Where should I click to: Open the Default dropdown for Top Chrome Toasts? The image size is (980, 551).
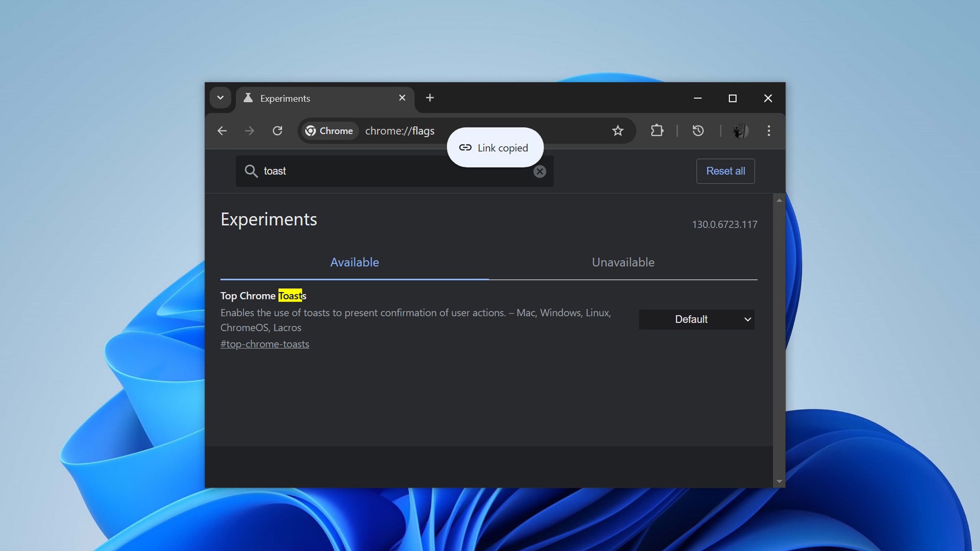click(x=696, y=319)
